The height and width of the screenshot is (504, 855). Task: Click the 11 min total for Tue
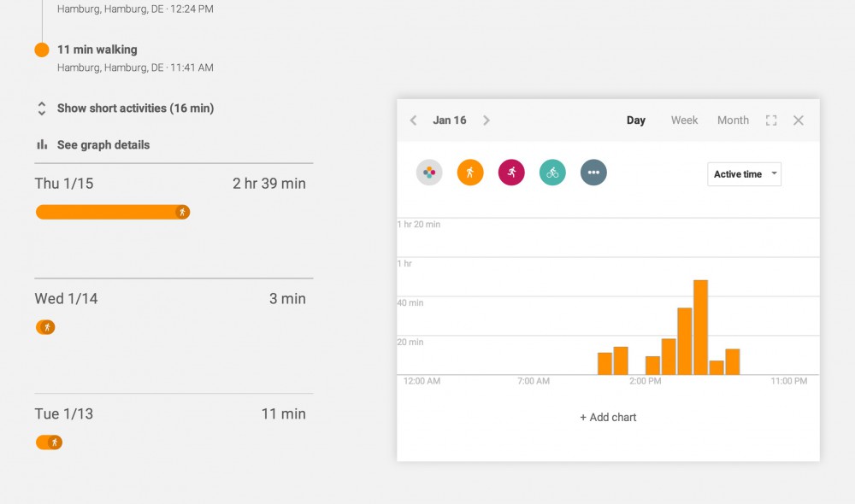pyautogui.click(x=284, y=413)
